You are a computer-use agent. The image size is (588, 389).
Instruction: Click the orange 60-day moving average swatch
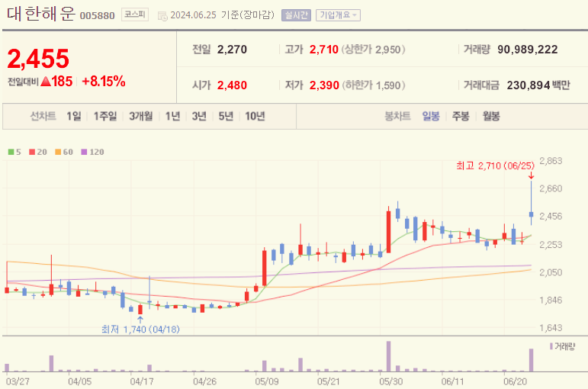point(58,152)
